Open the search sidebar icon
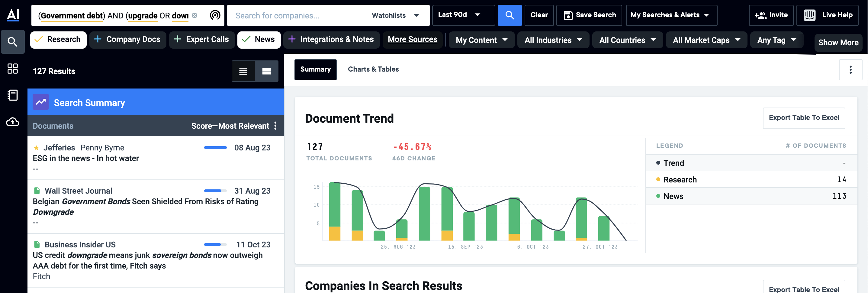Viewport: 868px width, 293px height. point(12,42)
